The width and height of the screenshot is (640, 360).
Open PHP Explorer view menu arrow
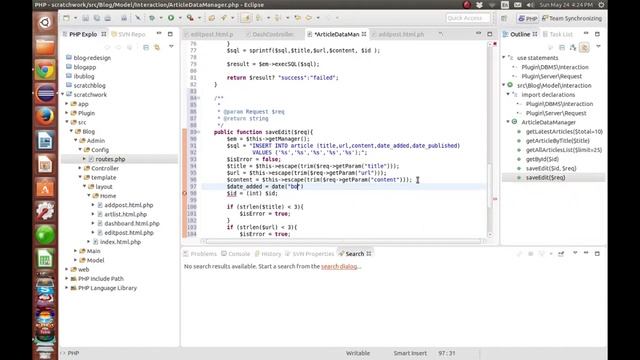pyautogui.click(x=171, y=47)
